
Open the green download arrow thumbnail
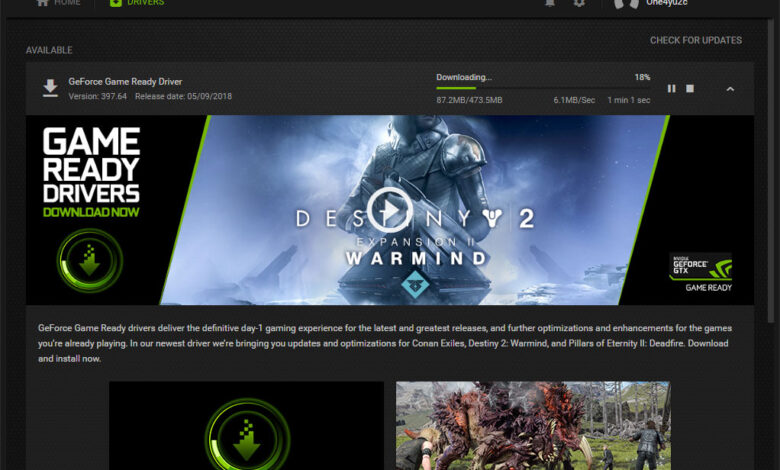(x=246, y=425)
